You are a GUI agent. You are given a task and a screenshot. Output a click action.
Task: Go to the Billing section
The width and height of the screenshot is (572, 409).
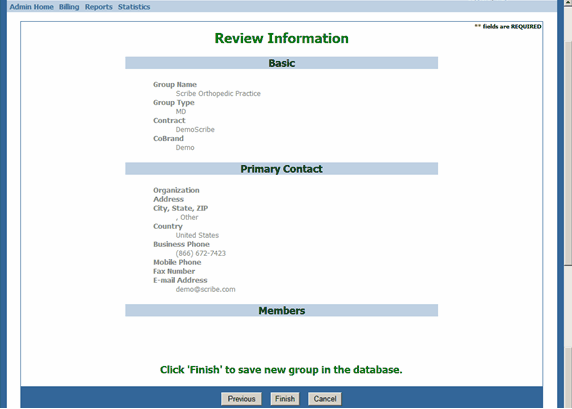click(69, 7)
